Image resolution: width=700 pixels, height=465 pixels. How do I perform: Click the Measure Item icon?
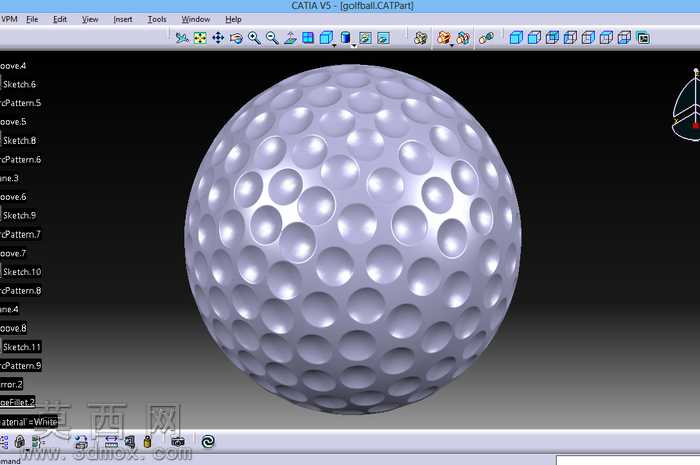click(130, 442)
